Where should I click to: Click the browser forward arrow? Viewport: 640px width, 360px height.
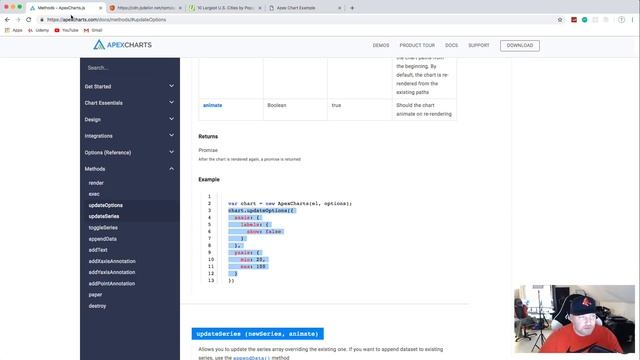[18, 20]
